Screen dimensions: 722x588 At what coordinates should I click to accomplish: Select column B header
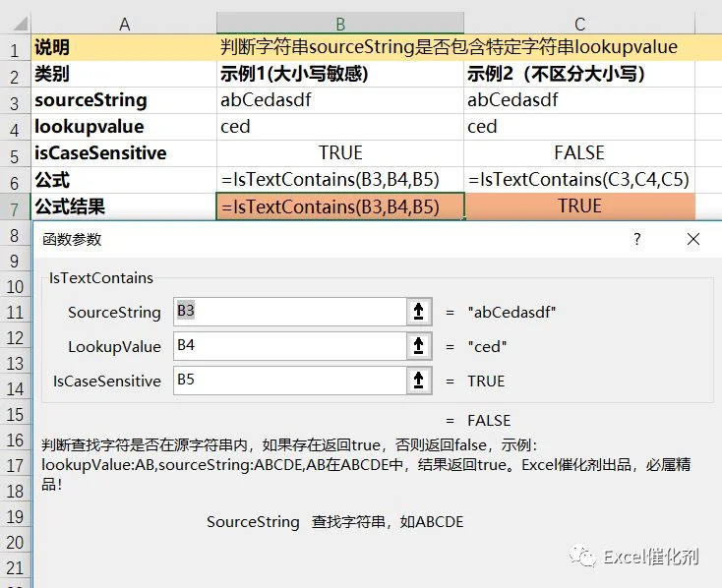(x=340, y=24)
